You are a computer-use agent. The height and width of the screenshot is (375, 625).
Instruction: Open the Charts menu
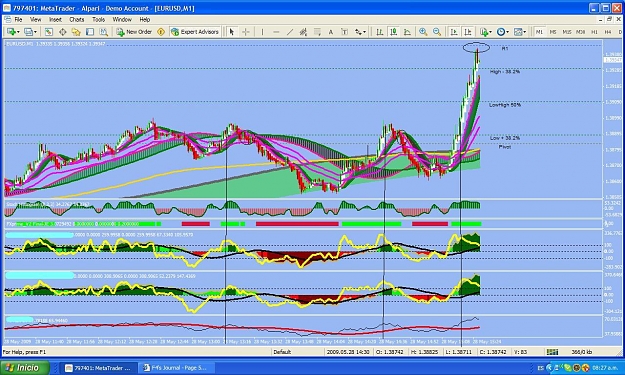click(x=77, y=19)
